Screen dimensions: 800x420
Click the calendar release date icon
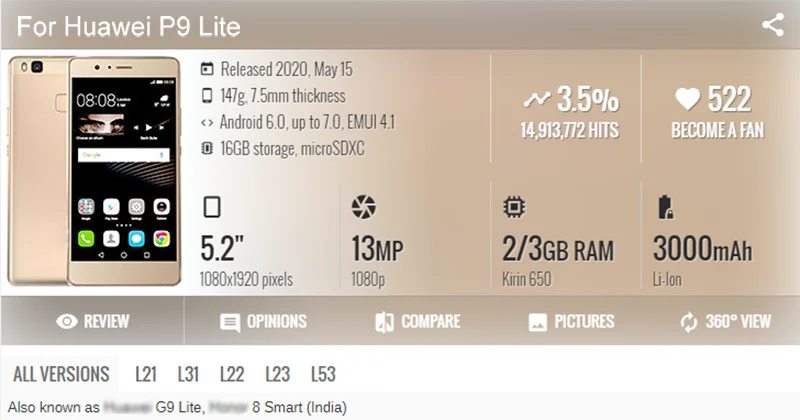(x=207, y=70)
